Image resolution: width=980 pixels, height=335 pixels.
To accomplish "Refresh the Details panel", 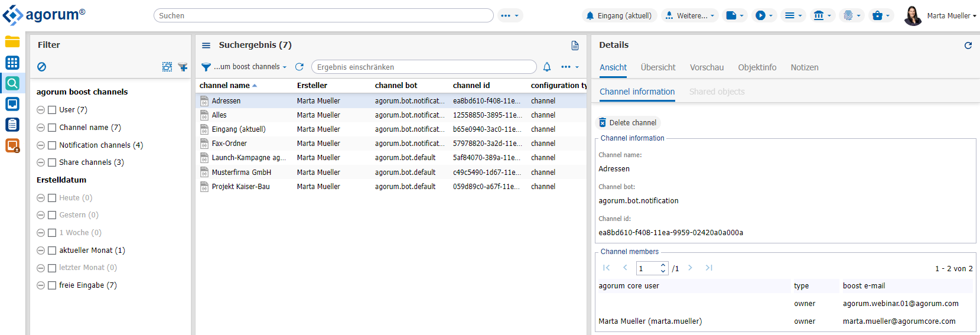I will [968, 45].
